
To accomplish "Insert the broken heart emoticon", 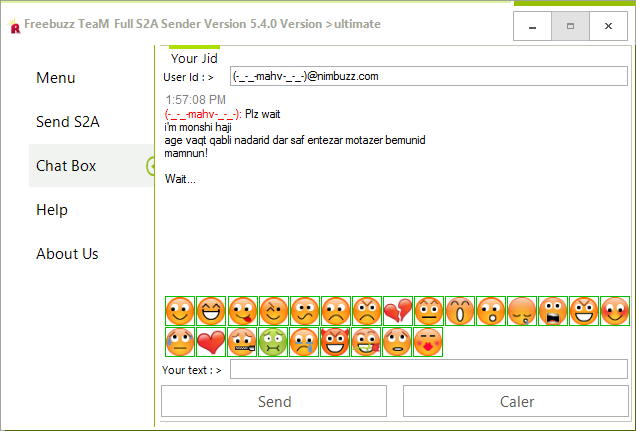I will (x=398, y=311).
